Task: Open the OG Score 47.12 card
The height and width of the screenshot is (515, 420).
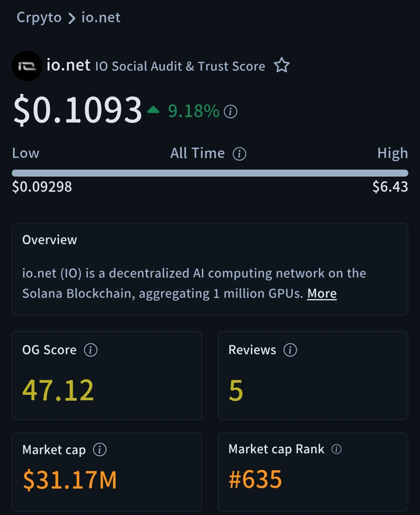Action: [107, 375]
